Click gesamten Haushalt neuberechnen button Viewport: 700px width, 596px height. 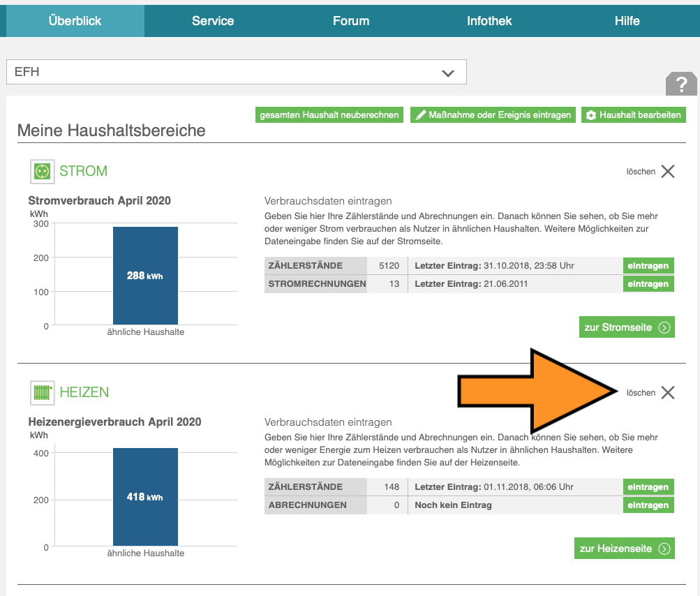pyautogui.click(x=329, y=115)
